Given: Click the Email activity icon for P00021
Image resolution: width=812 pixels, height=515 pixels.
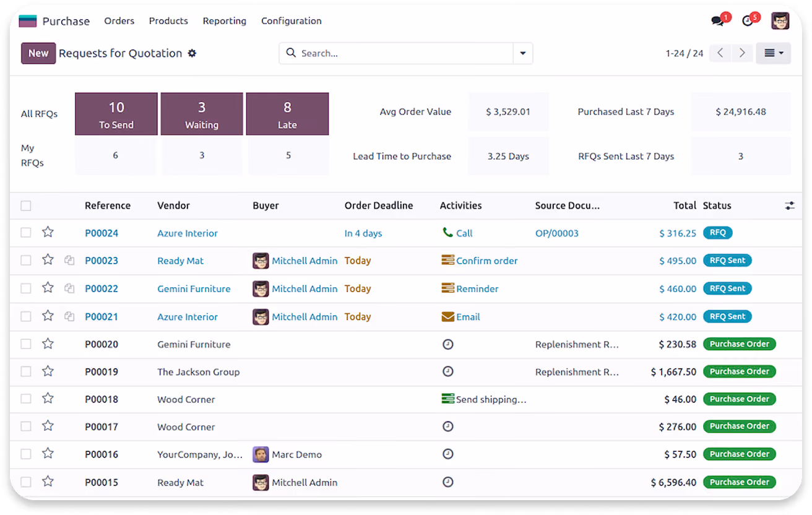Looking at the screenshot, I should click(x=447, y=317).
